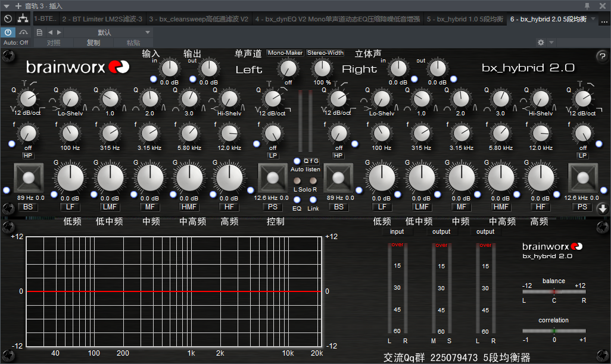Enable Solo R button
This screenshot has height=364, width=611.
pos(313,181)
